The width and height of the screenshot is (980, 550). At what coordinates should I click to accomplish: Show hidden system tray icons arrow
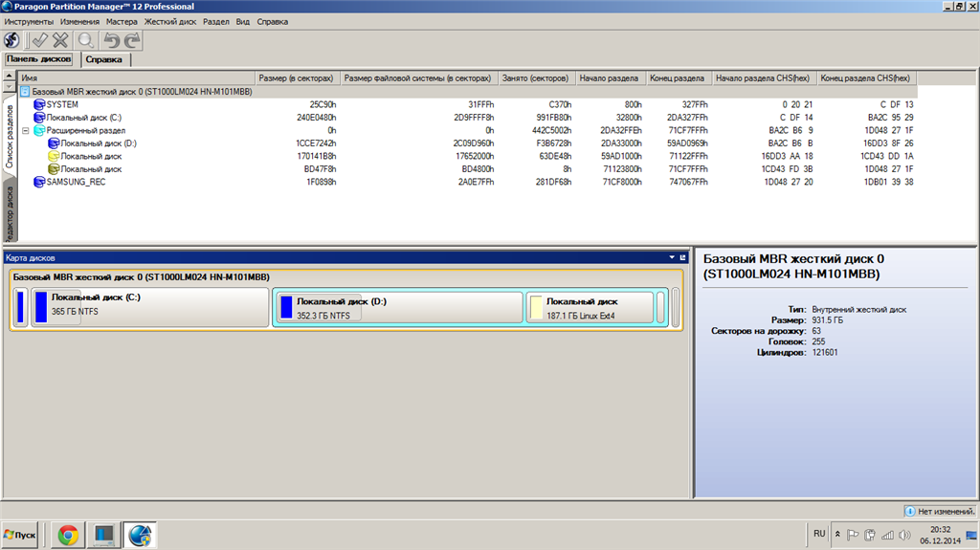click(837, 535)
